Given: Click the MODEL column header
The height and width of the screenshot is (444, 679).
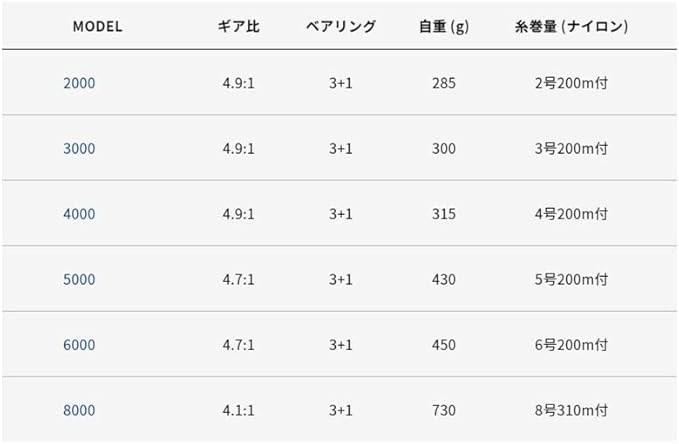Looking at the screenshot, I should [x=98, y=26].
